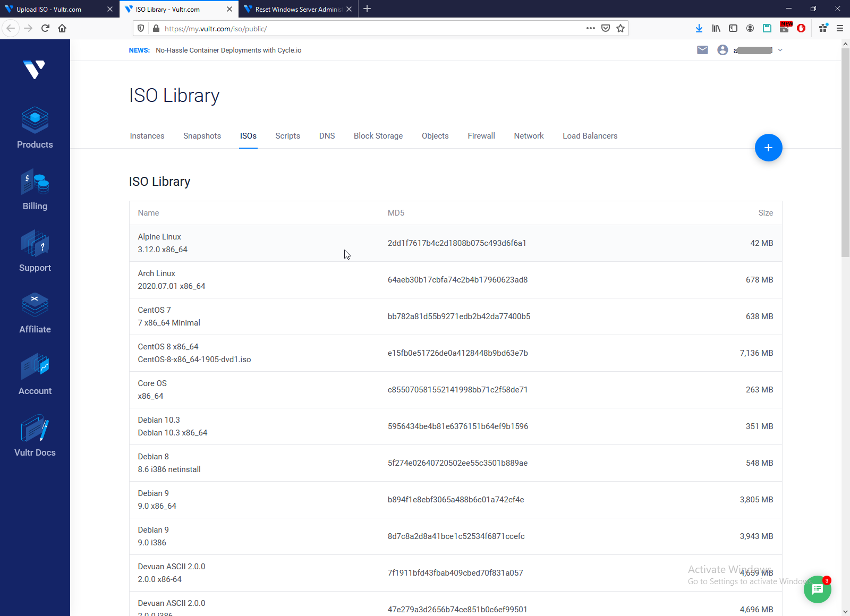Image resolution: width=850 pixels, height=616 pixels.
Task: Bookmark this page with the star
Action: [x=620, y=28]
